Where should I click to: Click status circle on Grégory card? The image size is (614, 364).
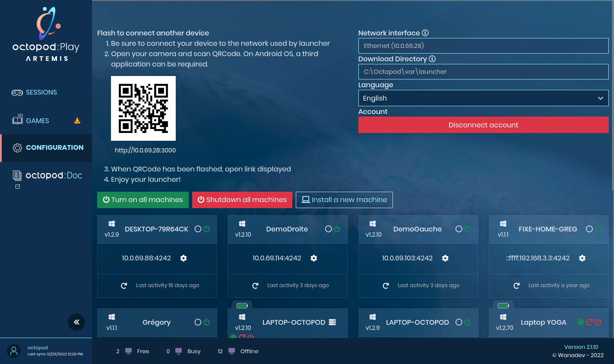click(198, 322)
